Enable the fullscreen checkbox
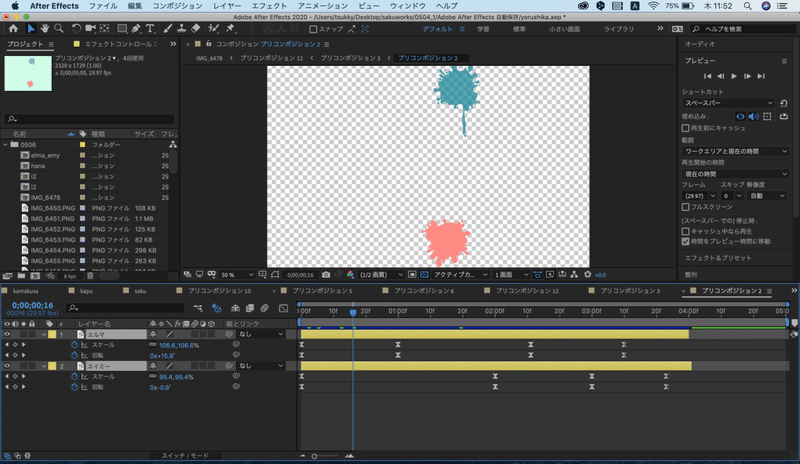The height and width of the screenshot is (464, 800). point(686,207)
